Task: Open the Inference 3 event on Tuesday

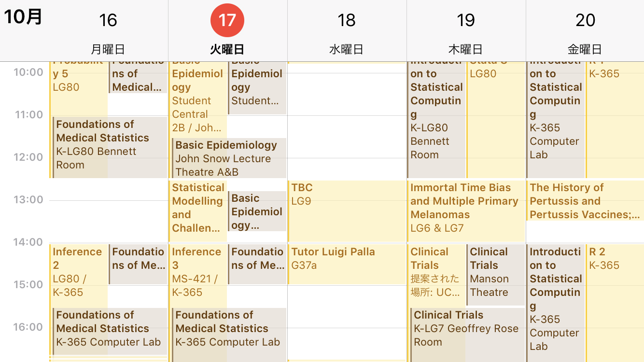Action: pos(197,271)
